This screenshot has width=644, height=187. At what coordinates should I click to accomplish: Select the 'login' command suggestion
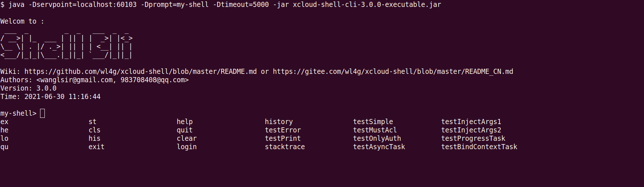pos(186,147)
